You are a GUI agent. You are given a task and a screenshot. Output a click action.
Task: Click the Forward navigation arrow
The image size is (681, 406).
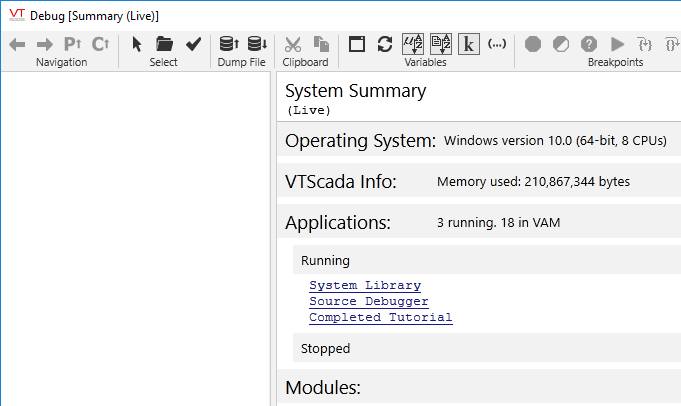click(45, 44)
